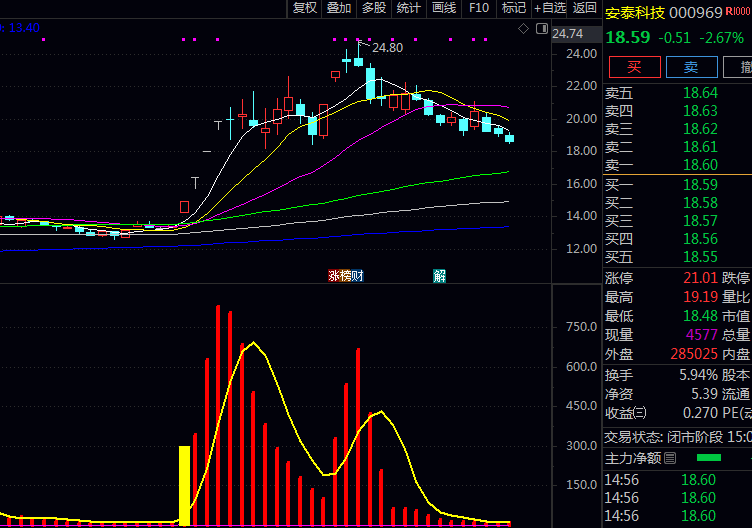Open the 统计 statistics menu
Screen dimensions: 752x528
(x=408, y=8)
